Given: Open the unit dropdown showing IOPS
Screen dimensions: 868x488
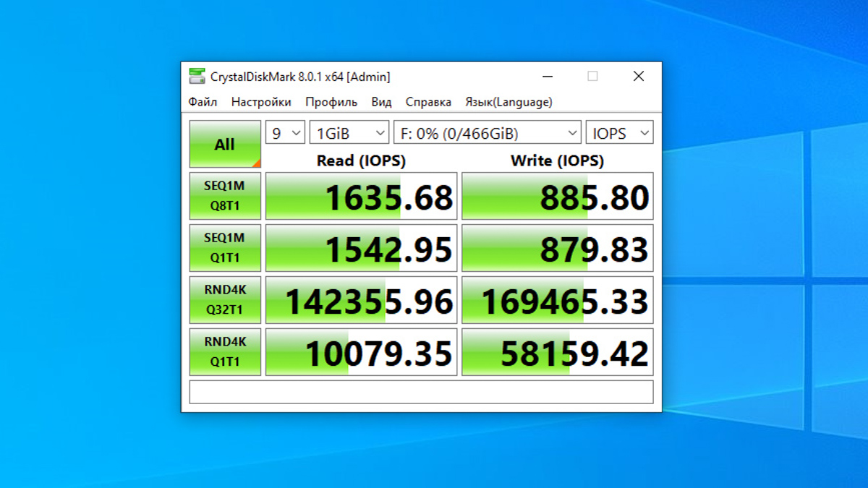Looking at the screenshot, I should click(619, 133).
